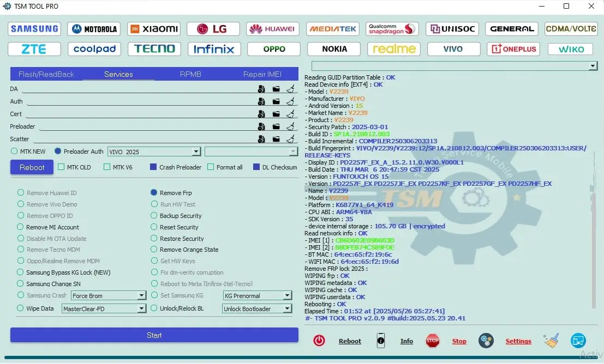Click the log-clearing broom icon

pyautogui.click(x=551, y=341)
